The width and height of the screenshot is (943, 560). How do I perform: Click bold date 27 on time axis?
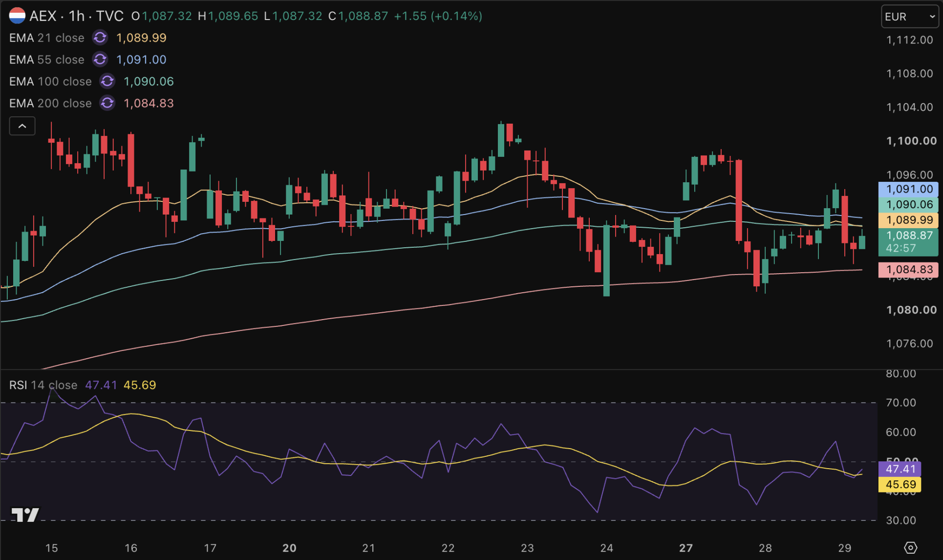coord(686,548)
